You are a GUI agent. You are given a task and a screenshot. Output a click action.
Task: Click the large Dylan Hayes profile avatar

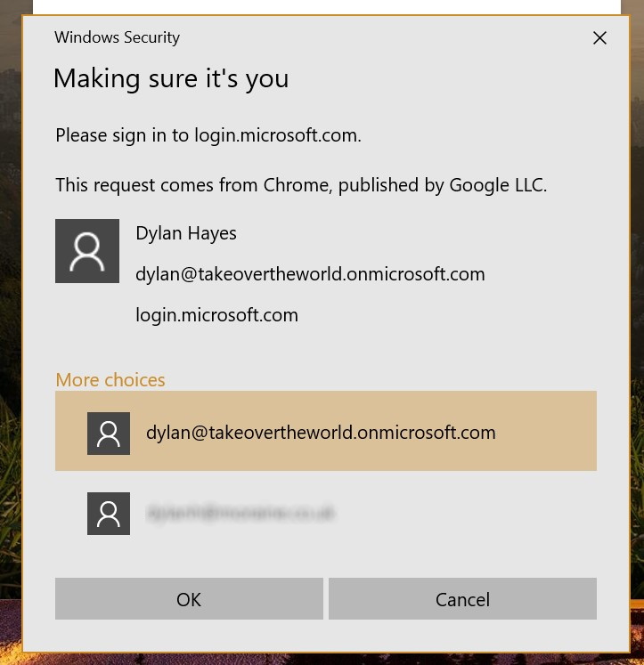tap(87, 251)
